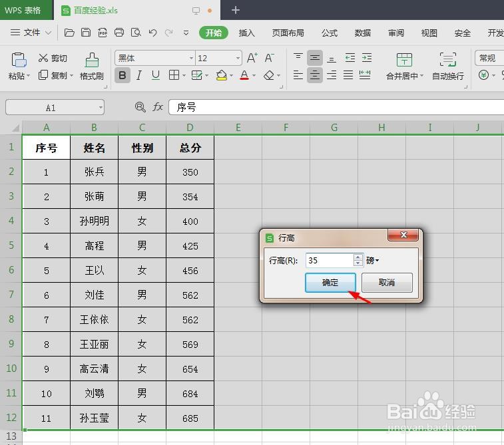
Task: Click the Borders grid icon
Action: pos(174,75)
